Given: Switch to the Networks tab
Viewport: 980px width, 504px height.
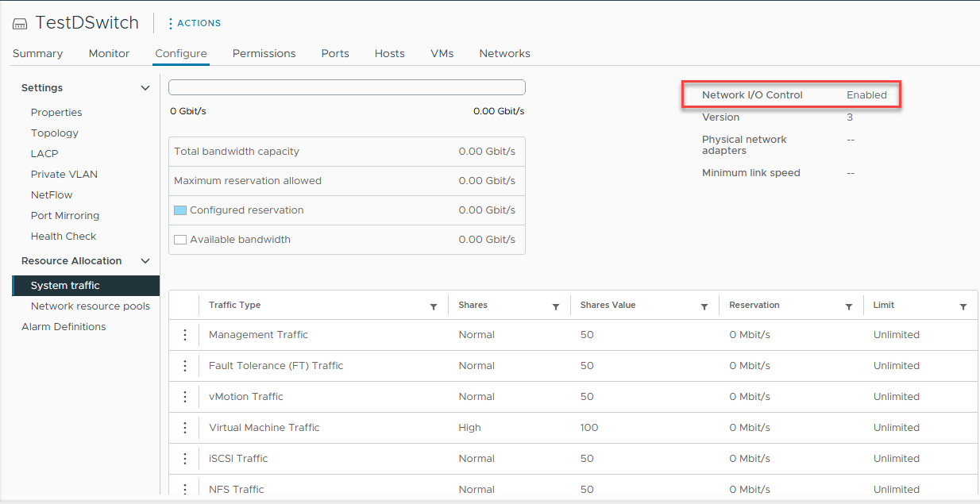Looking at the screenshot, I should coord(504,53).
